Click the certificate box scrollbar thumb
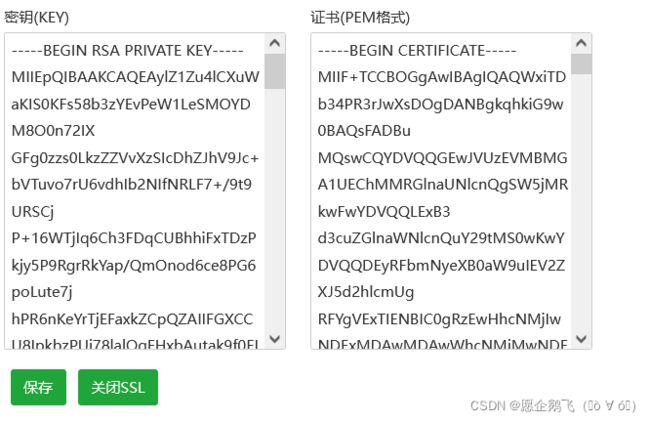The width and height of the screenshot is (650, 422). (581, 64)
